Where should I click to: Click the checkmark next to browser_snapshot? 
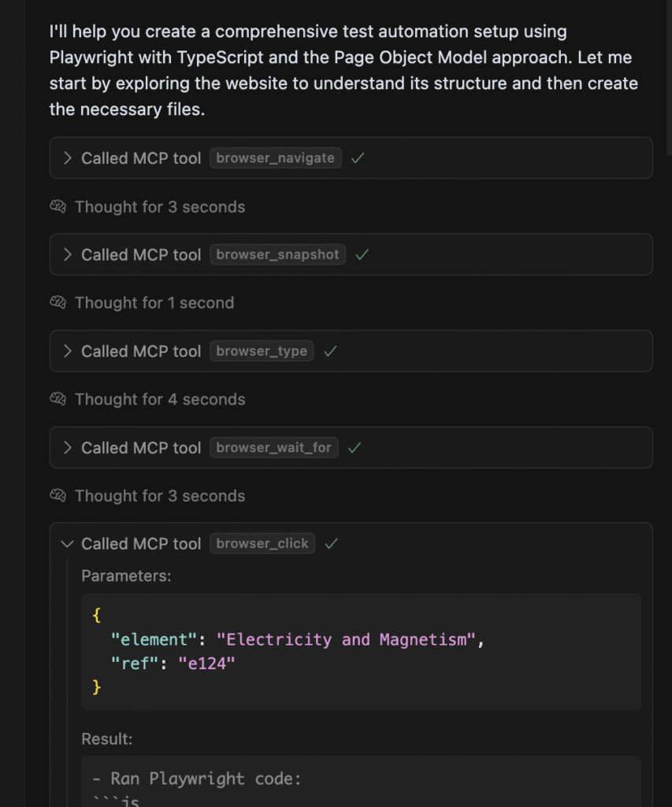[x=362, y=255]
